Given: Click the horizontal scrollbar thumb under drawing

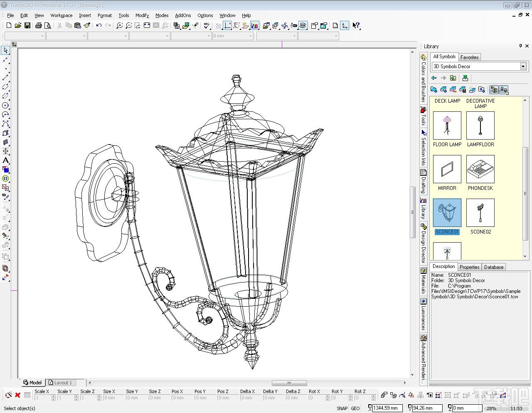Looking at the screenshot, I should [x=289, y=383].
